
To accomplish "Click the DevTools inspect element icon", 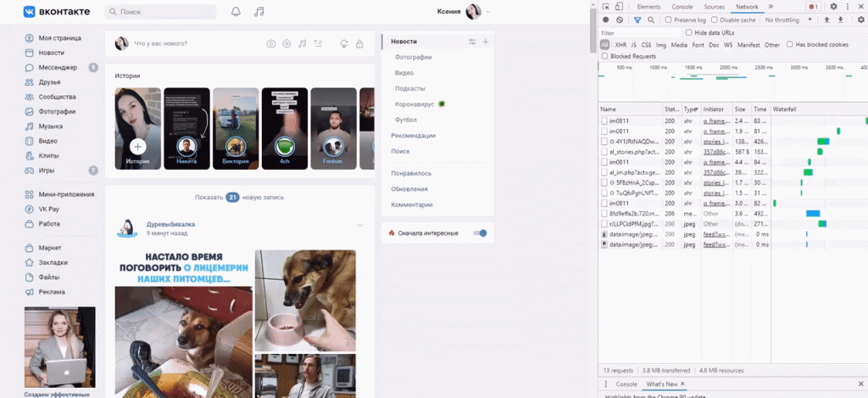I will [x=607, y=7].
